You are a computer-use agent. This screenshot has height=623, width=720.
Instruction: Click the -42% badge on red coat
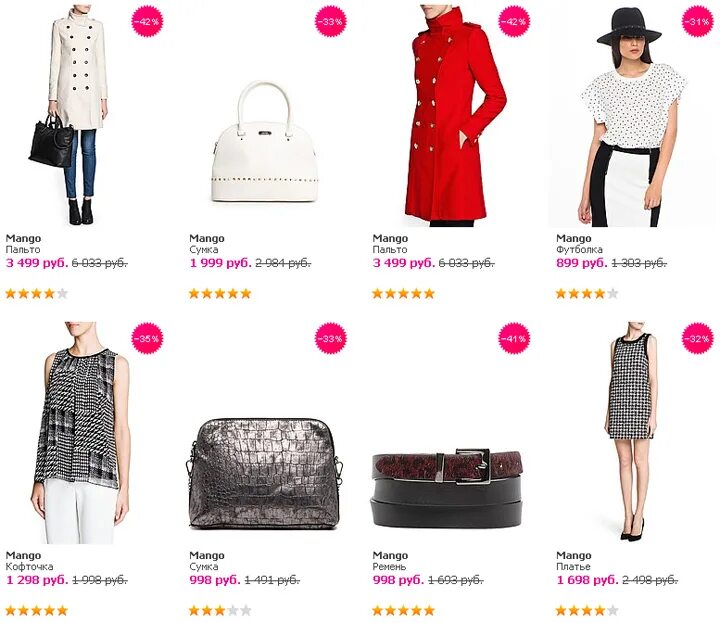click(x=514, y=21)
